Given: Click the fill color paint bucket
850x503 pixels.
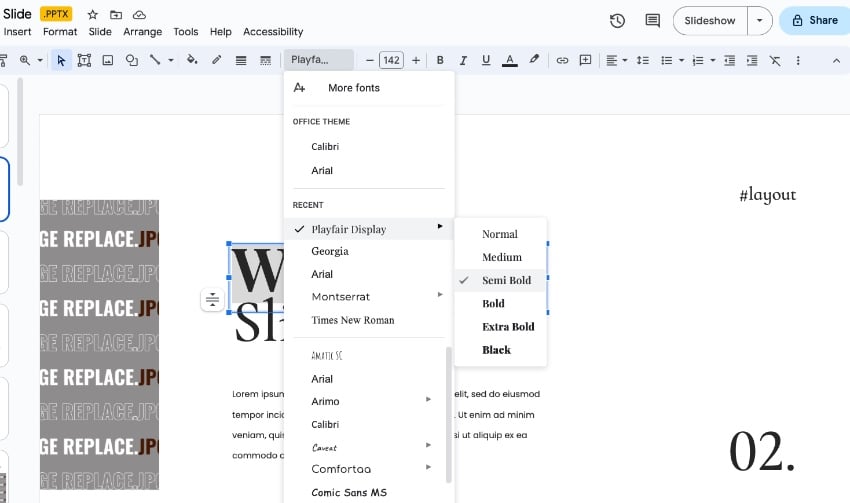Looking at the screenshot, I should [192, 60].
